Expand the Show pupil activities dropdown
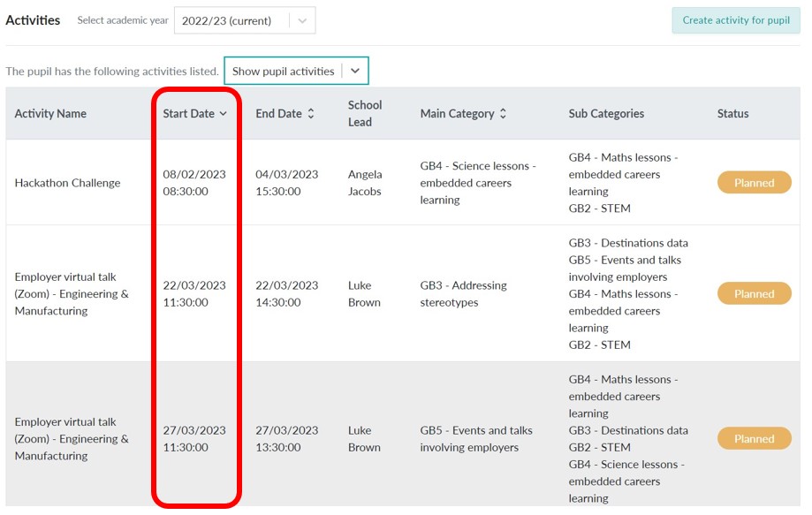Screen dimensions: 812x515 355,72
